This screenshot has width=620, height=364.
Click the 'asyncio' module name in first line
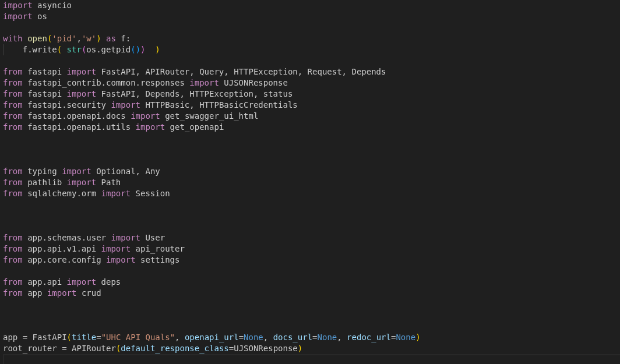[55, 6]
